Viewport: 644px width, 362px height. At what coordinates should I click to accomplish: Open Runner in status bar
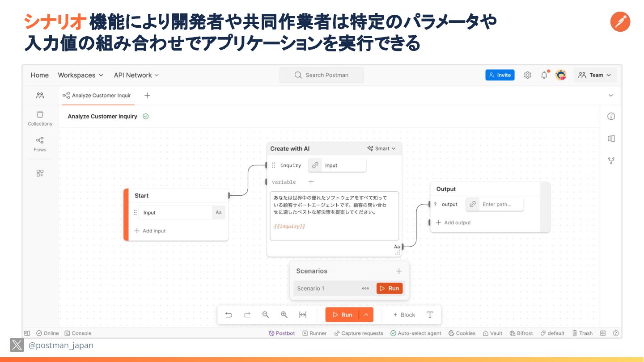pos(314,333)
